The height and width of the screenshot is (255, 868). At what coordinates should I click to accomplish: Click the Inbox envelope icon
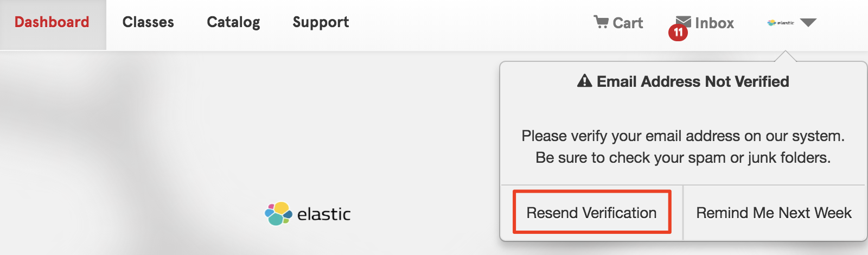pos(684,22)
